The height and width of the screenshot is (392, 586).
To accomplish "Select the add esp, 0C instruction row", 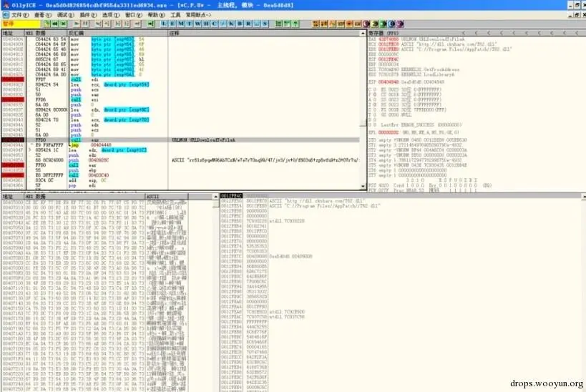I will click(x=180, y=180).
